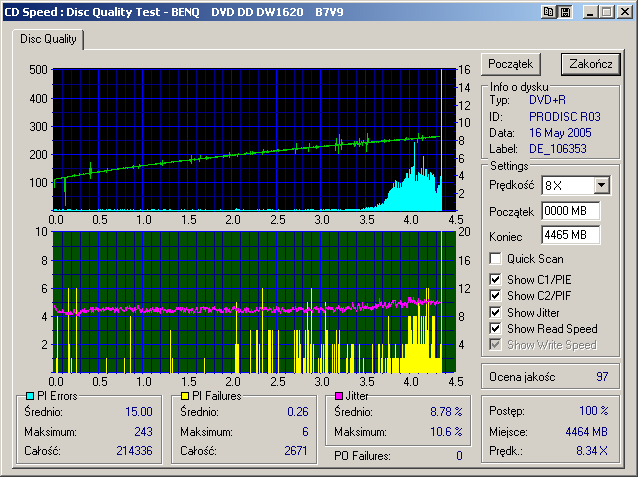Click the PI Errors maximum 243
This screenshot has height=477, width=638.
143,431
